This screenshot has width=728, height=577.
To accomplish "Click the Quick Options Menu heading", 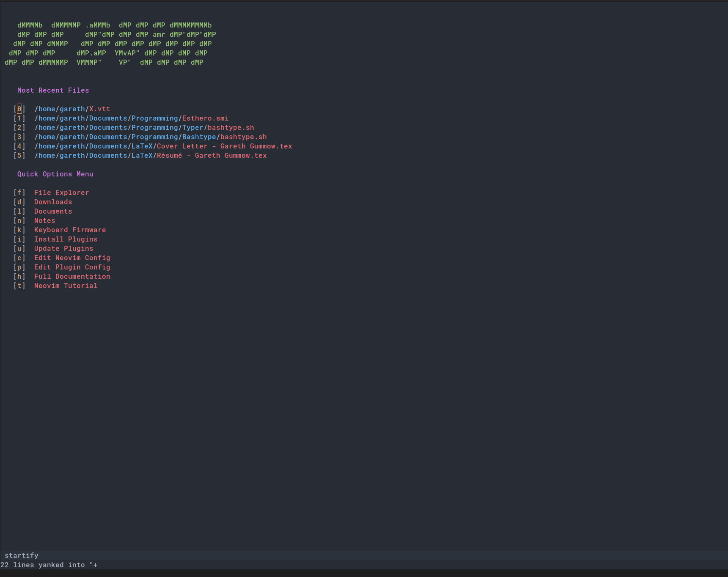I will click(x=55, y=174).
